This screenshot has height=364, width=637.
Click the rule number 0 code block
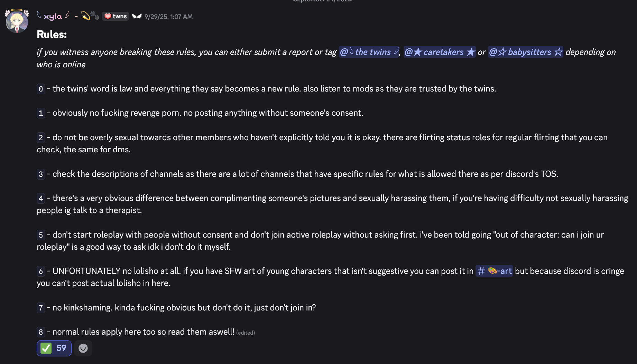[x=41, y=89]
